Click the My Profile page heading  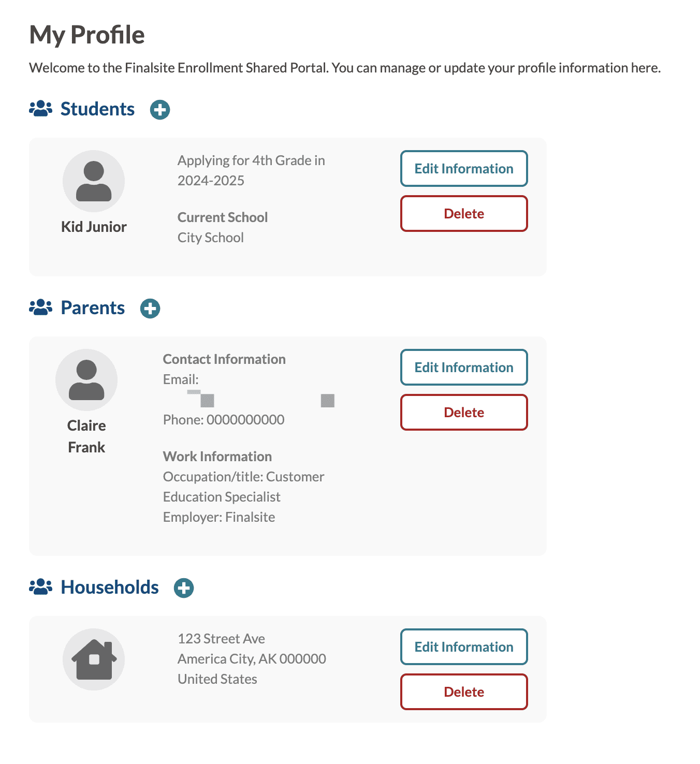[x=87, y=34]
